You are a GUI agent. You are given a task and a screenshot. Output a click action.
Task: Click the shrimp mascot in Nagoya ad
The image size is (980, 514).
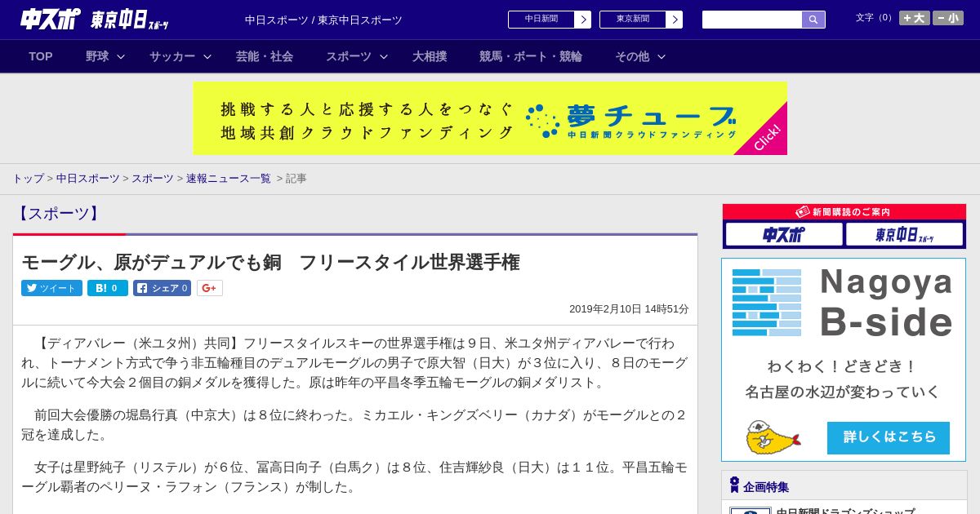(x=772, y=438)
